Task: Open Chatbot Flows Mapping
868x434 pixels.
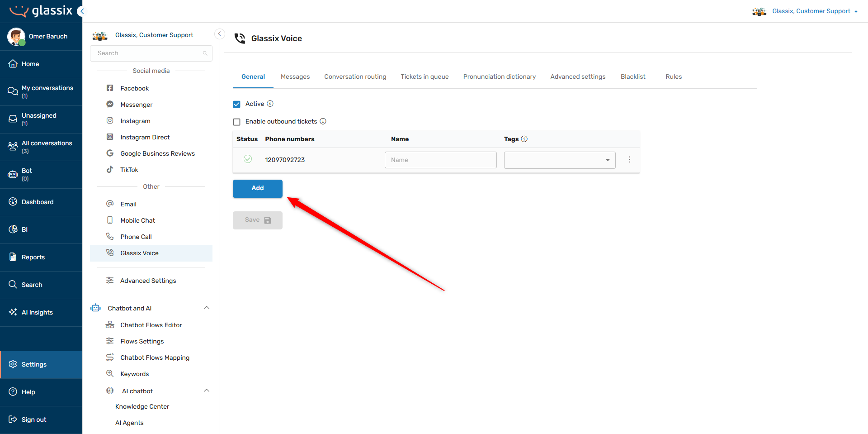Action: (x=151, y=358)
